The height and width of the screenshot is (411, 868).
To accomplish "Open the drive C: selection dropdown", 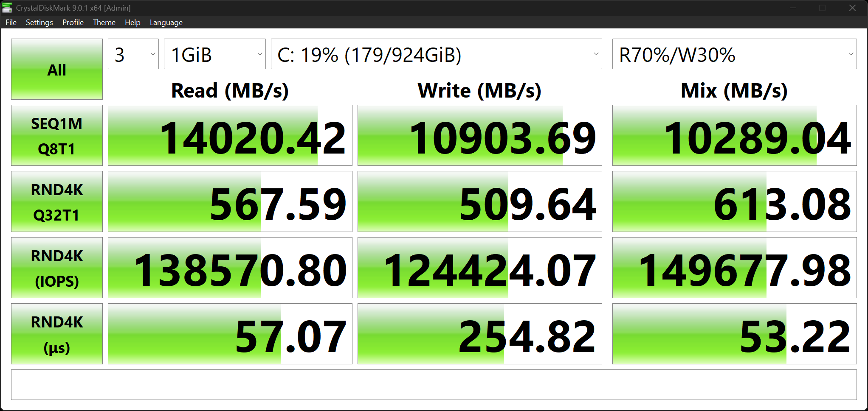I will click(x=437, y=54).
